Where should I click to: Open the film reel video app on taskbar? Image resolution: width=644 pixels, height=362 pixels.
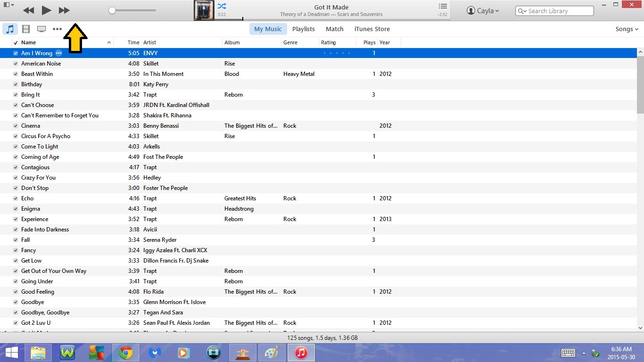pos(214,353)
